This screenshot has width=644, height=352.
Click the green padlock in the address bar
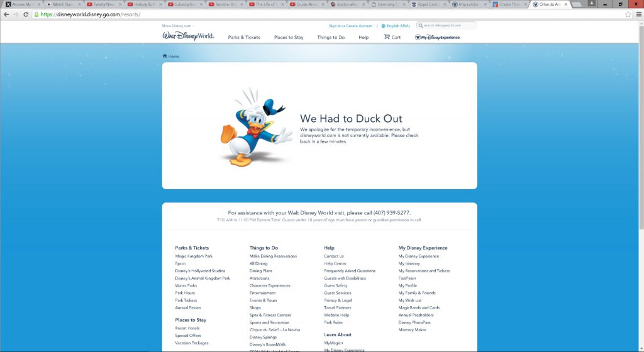(36, 14)
